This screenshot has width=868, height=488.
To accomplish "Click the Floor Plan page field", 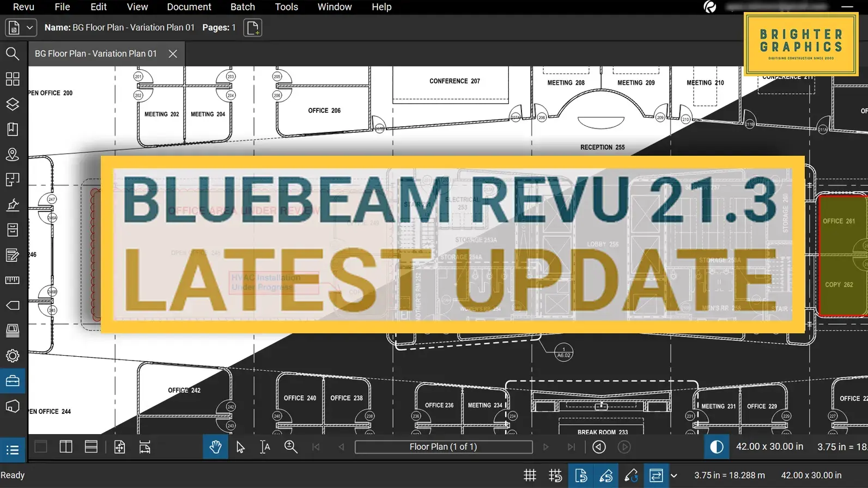I will point(444,447).
